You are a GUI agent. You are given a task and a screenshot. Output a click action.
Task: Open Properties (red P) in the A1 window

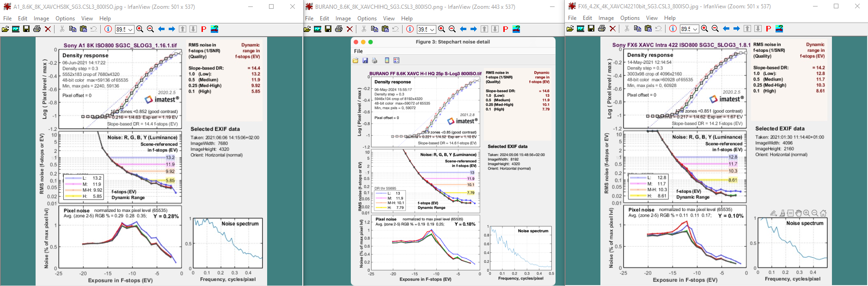[x=203, y=29]
